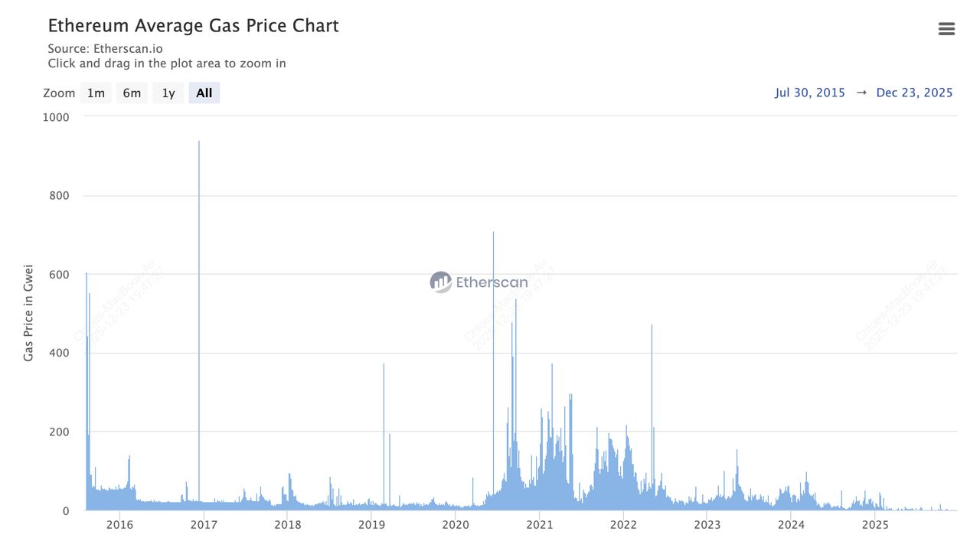Image resolution: width=980 pixels, height=554 pixels.
Task: Click the 2025 label on the x-axis
Action: [x=875, y=525]
